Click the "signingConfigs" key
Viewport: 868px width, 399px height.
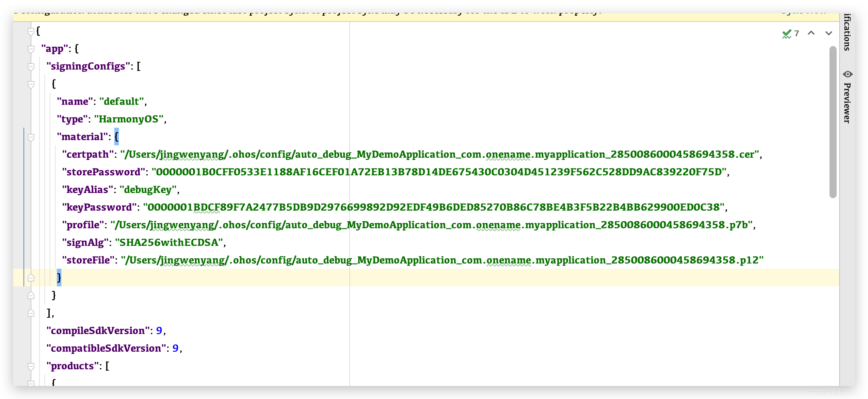point(88,66)
